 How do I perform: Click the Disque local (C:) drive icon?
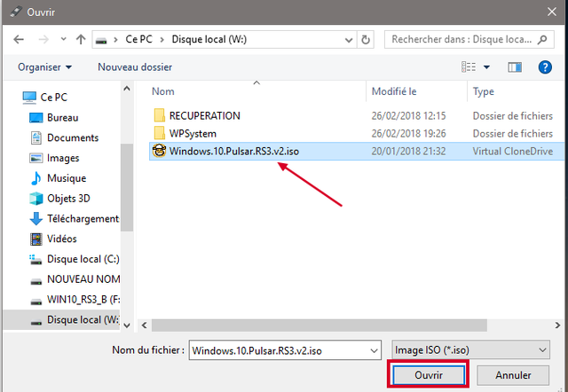[x=35, y=260]
